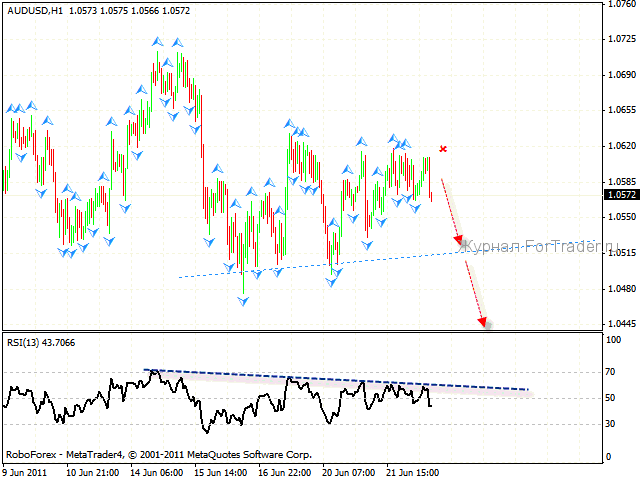Select the RSI(13) 43.7066 indicator label
This screenshot has height=480, width=640.
[41, 343]
